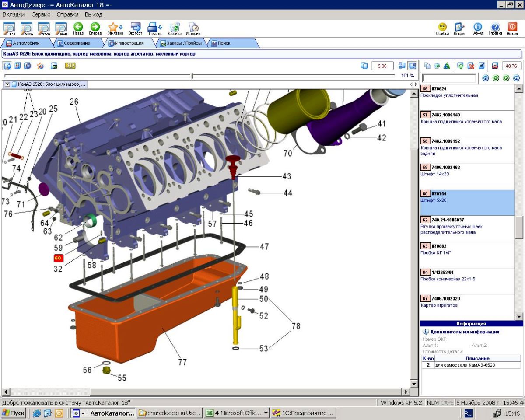Image resolution: width=525 pixels, height=420 pixels.
Task: Click the copy icon above the parts list
Action: [427, 66]
